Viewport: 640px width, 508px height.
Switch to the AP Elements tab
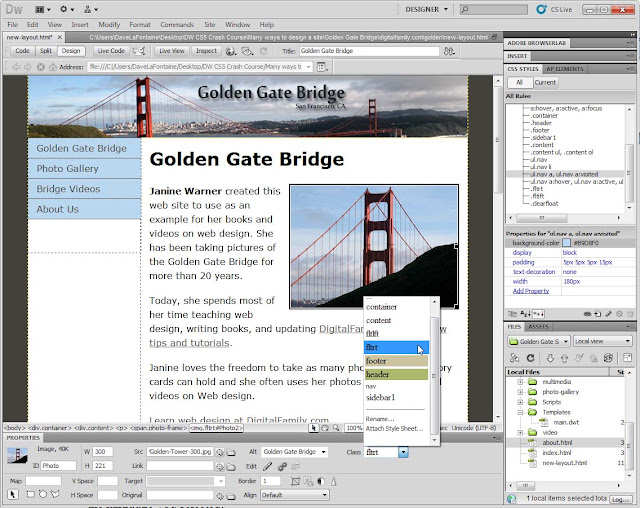(x=565, y=69)
